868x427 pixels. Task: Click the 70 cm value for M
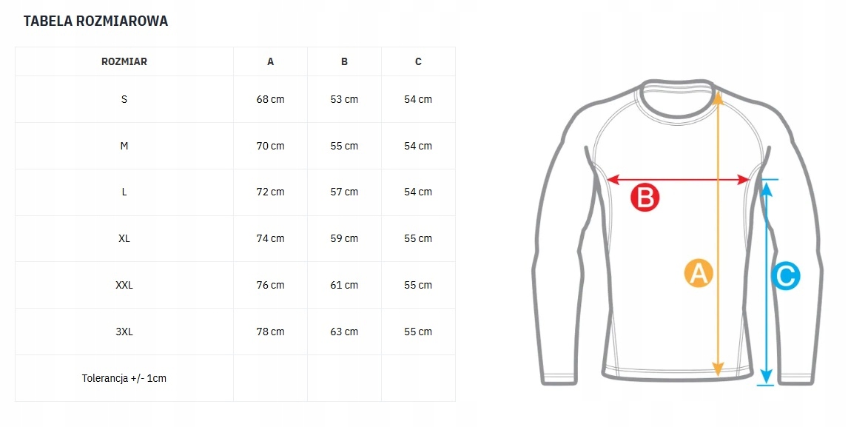click(x=271, y=147)
